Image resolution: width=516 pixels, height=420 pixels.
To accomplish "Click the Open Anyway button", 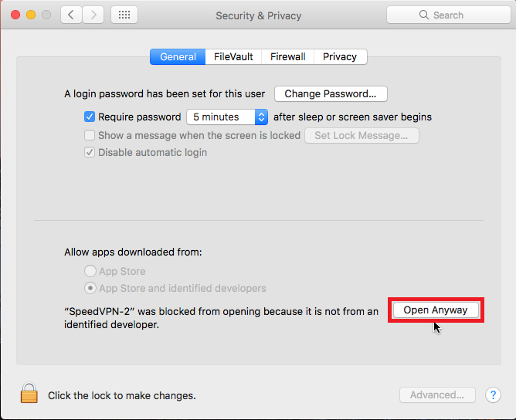I will (436, 310).
